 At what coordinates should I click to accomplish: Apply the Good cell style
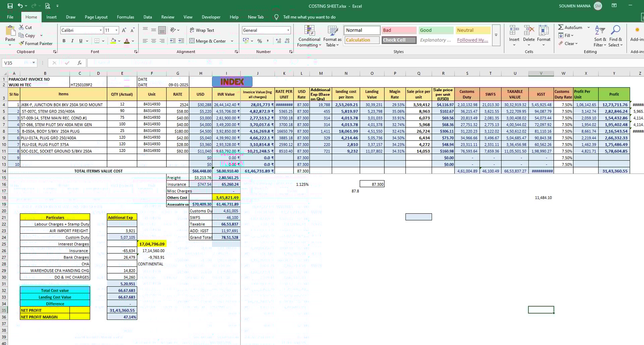[x=436, y=30]
